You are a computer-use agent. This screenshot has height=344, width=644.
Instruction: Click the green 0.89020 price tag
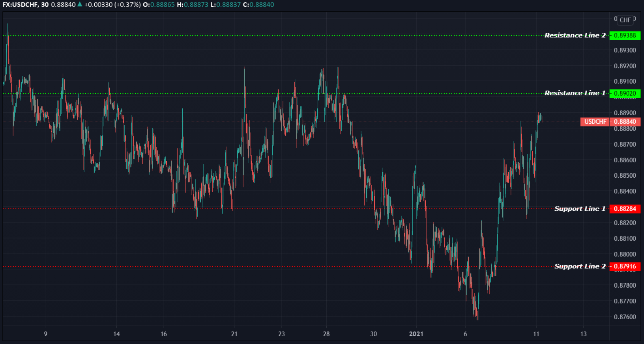point(625,93)
